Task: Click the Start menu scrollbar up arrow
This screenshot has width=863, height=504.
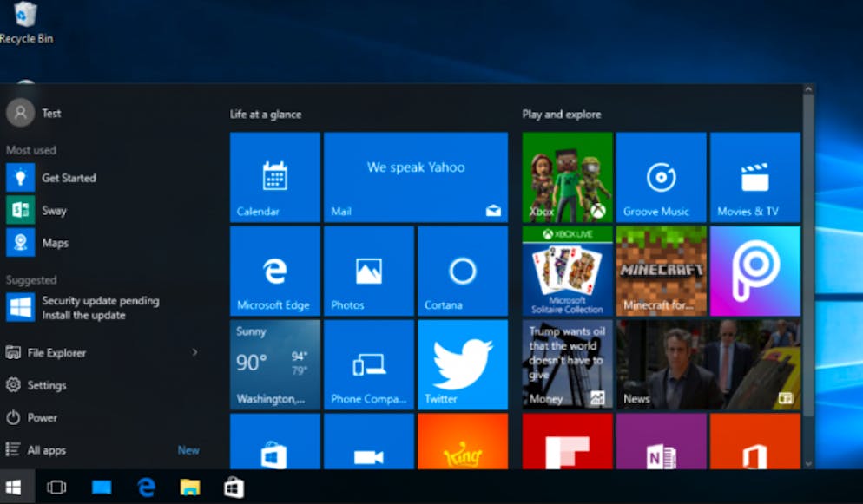Action: pyautogui.click(x=808, y=89)
